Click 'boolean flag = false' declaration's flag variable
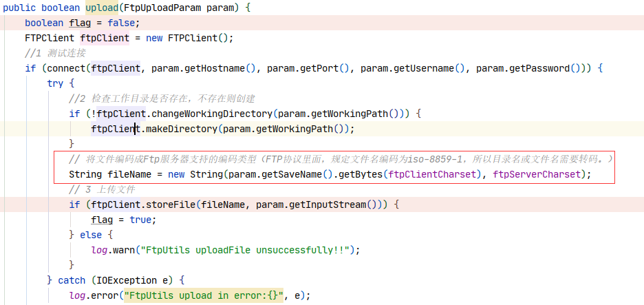This screenshot has width=644, height=305. pyautogui.click(x=80, y=23)
